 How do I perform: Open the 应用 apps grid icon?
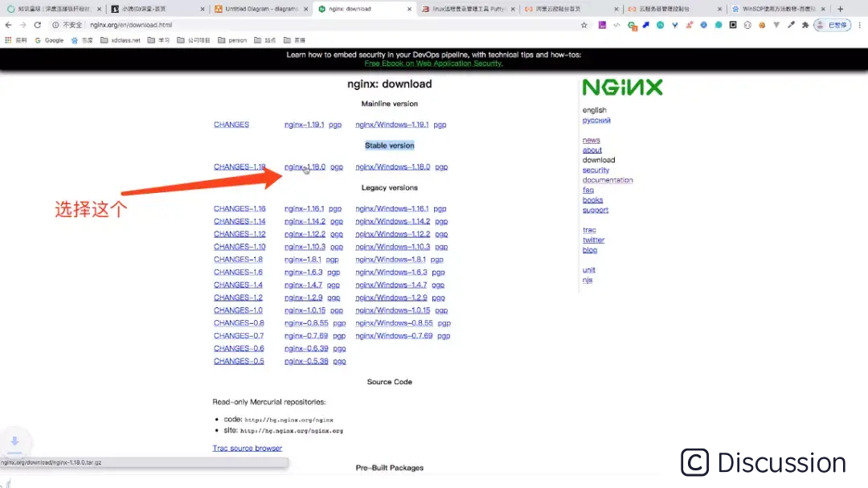(8, 40)
